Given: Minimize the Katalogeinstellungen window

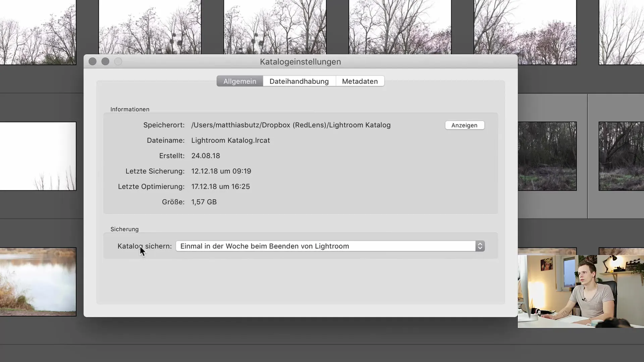Looking at the screenshot, I should (x=105, y=61).
